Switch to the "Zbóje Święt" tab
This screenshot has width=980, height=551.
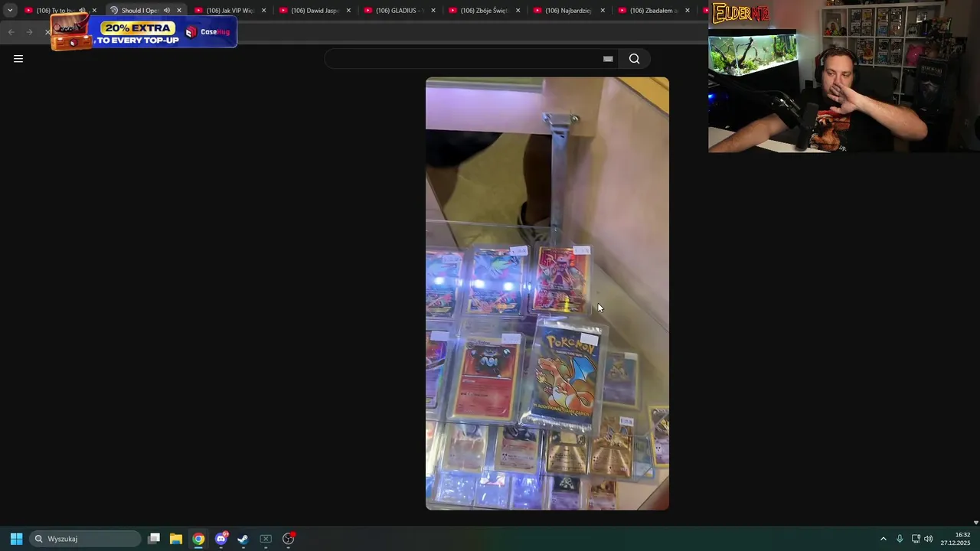point(484,11)
